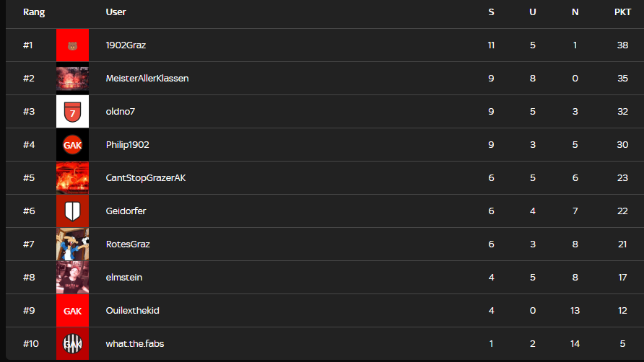Image resolution: width=644 pixels, height=362 pixels.
Task: Click Geidorfer's white shield avatar
Action: (72, 211)
